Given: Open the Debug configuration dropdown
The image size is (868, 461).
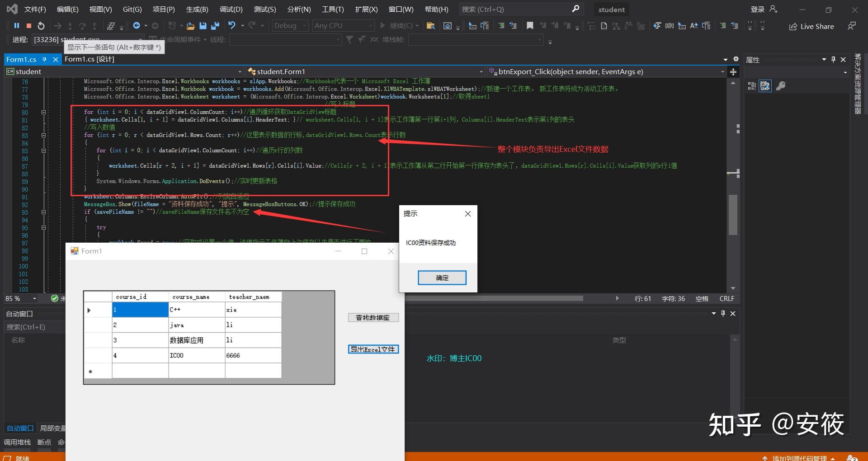Looking at the screenshot, I should 290,26.
